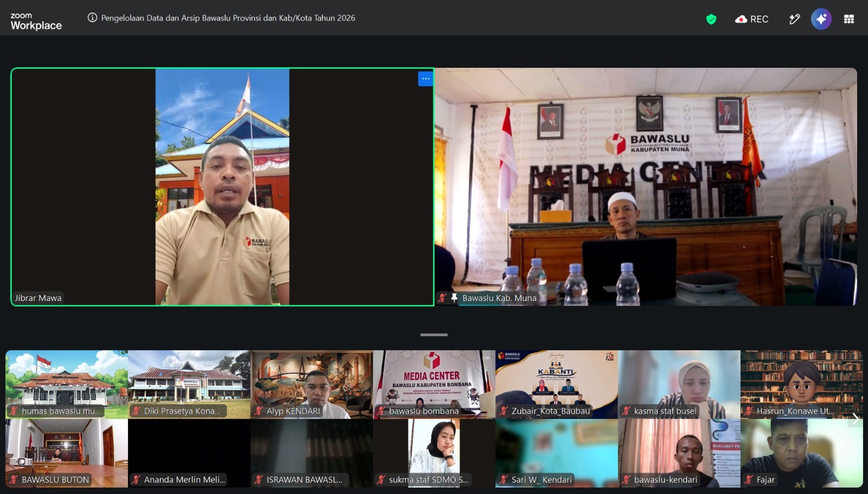This screenshot has width=868, height=494.
Task: Click the Jibrar Mawa name label
Action: (x=38, y=298)
